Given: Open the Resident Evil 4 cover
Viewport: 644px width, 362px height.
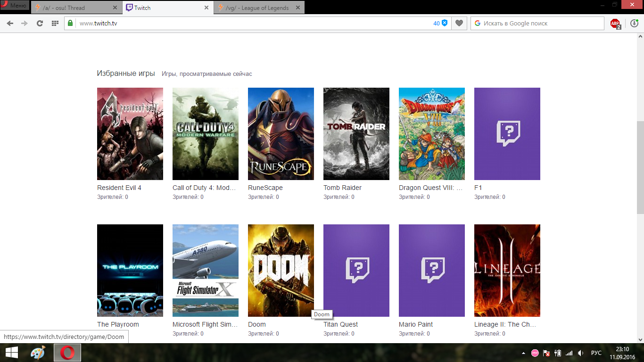Looking at the screenshot, I should point(130,134).
